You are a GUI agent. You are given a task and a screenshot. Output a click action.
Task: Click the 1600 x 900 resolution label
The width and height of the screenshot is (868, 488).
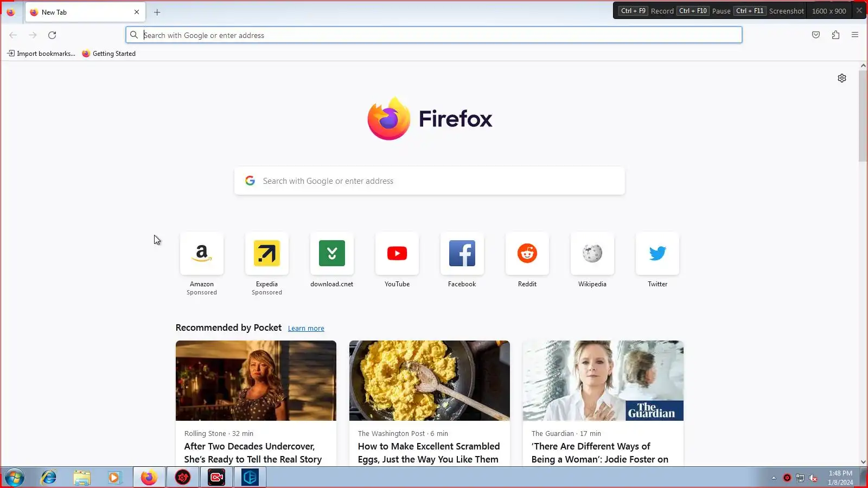tap(829, 11)
